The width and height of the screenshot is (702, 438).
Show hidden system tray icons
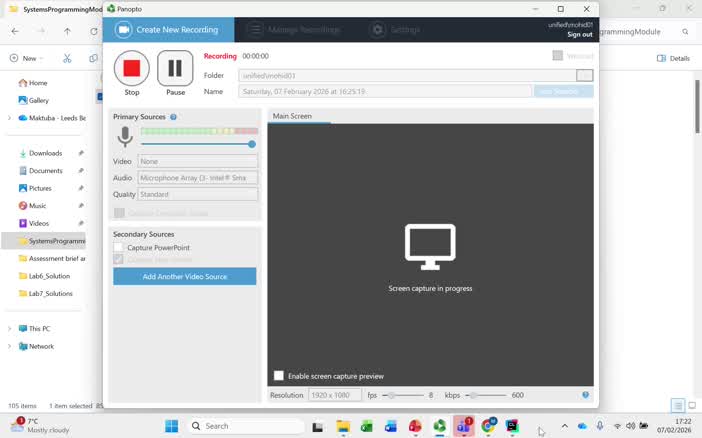tap(565, 426)
